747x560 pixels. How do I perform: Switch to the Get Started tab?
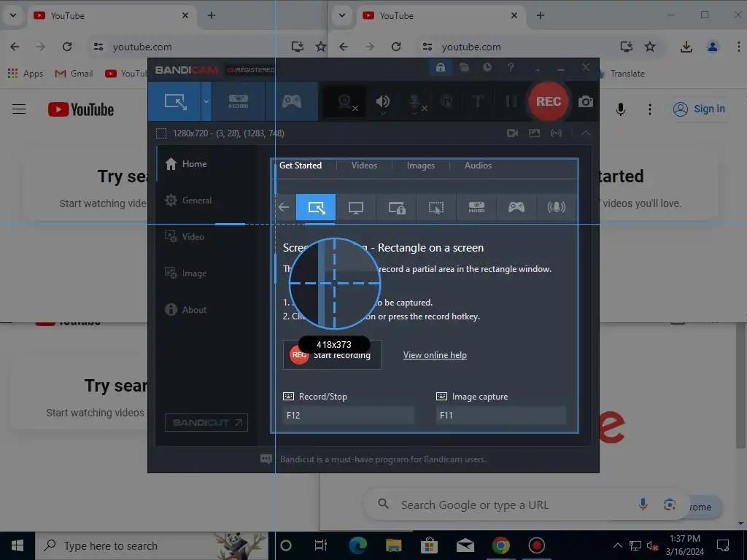click(300, 166)
